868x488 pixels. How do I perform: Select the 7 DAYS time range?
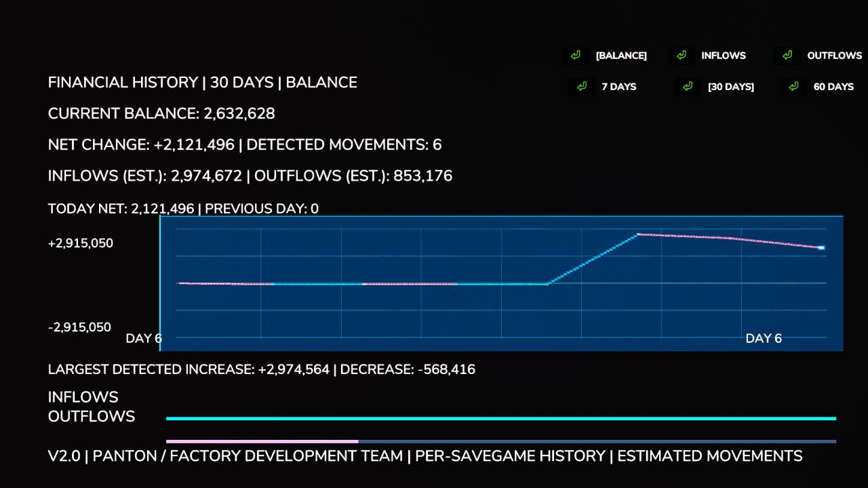click(619, 87)
